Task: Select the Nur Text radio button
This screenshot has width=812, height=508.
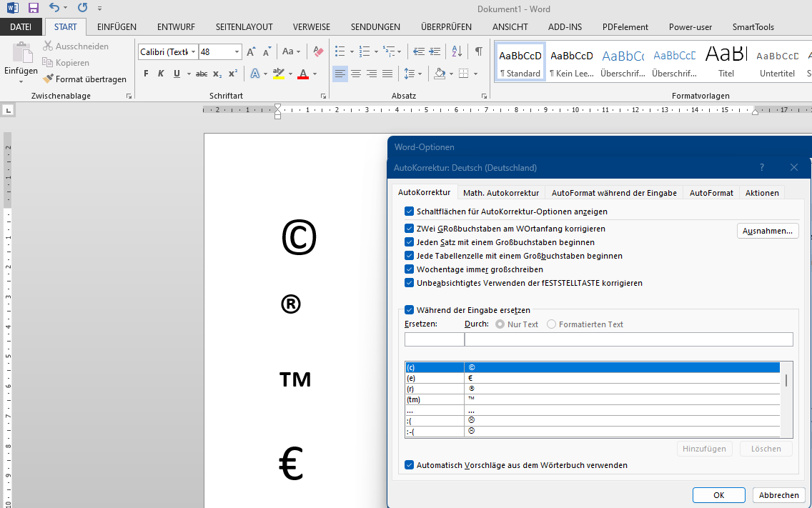Action: (x=500, y=324)
